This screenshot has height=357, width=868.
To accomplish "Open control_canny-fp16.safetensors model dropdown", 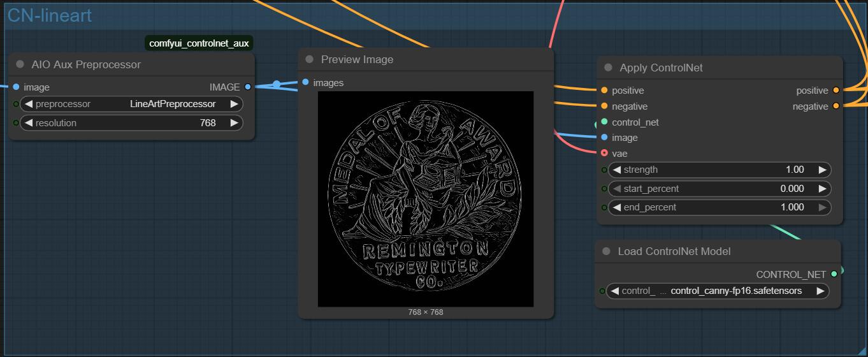I will coord(735,291).
